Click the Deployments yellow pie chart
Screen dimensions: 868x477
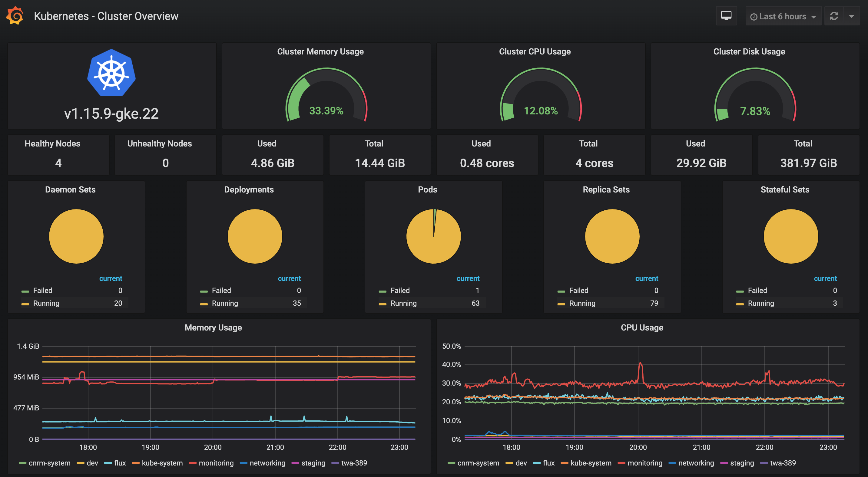pos(255,236)
